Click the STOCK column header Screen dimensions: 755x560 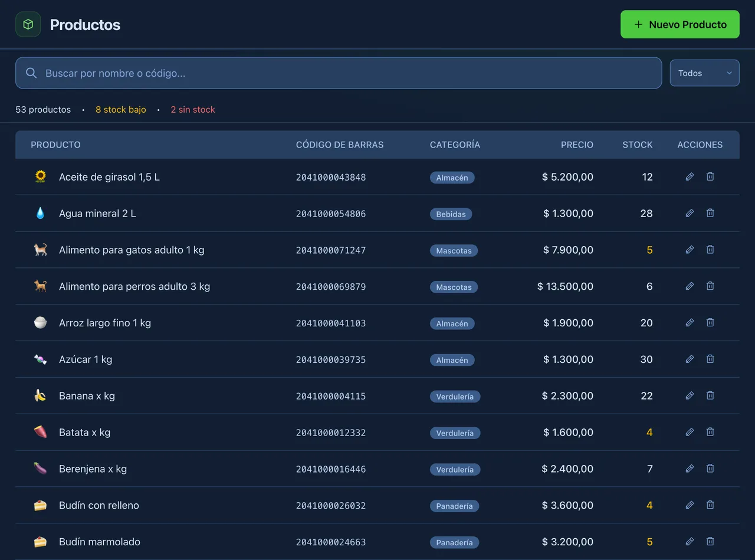[638, 145]
